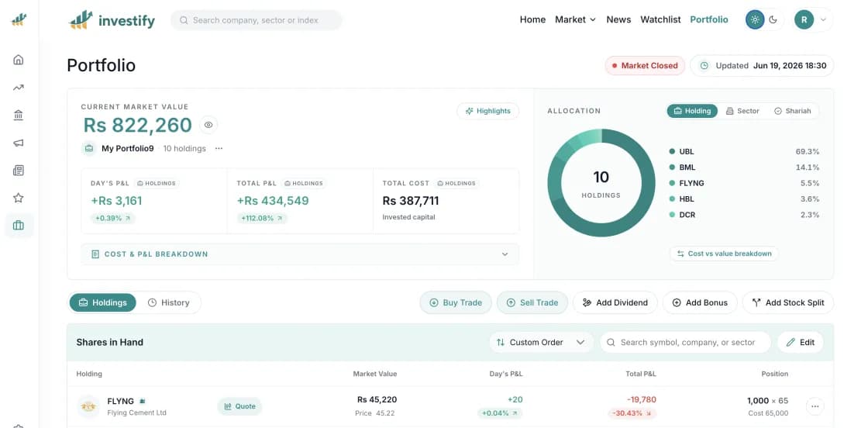The height and width of the screenshot is (428, 868).
Task: Open the three-dot menu next to My Portfolio9
Action: tap(219, 148)
